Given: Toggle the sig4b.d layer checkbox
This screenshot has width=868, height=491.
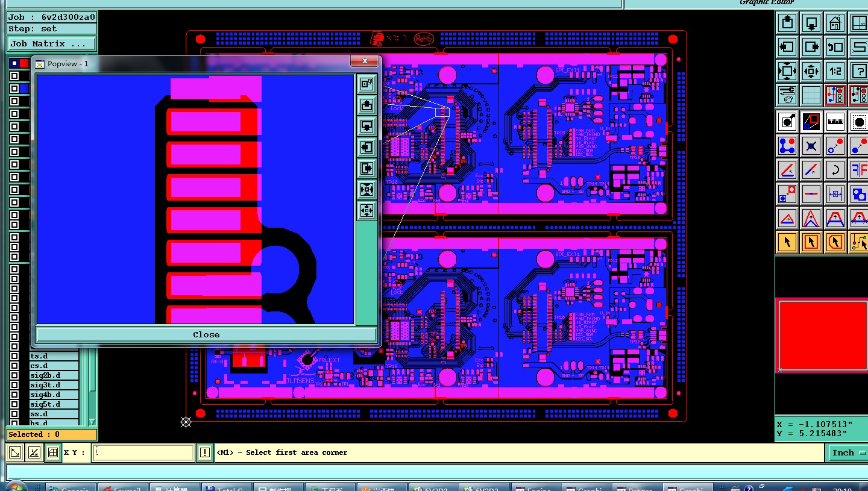Looking at the screenshot, I should [15, 395].
